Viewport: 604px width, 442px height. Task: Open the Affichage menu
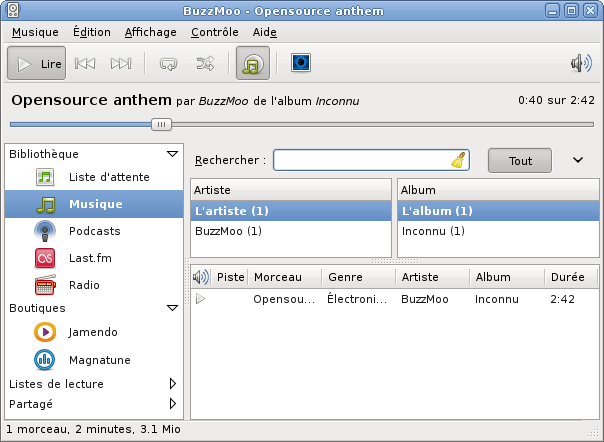[x=151, y=32]
